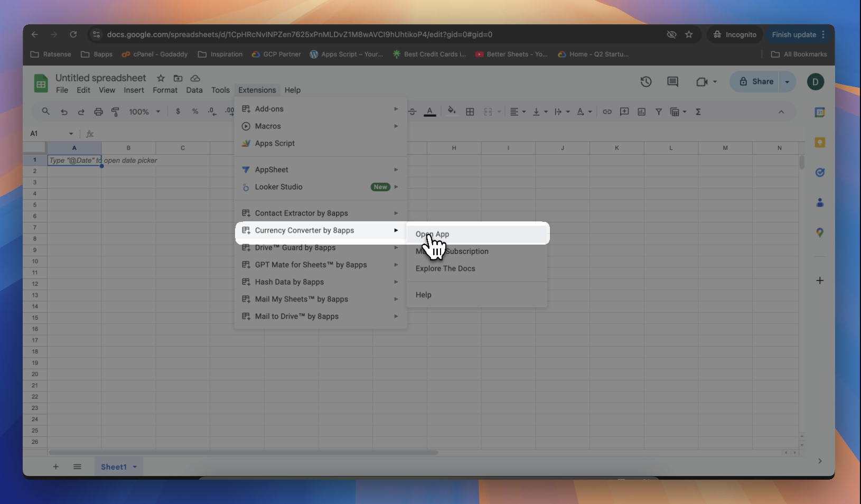Click the create filter icon
The width and height of the screenshot is (861, 504).
click(658, 112)
